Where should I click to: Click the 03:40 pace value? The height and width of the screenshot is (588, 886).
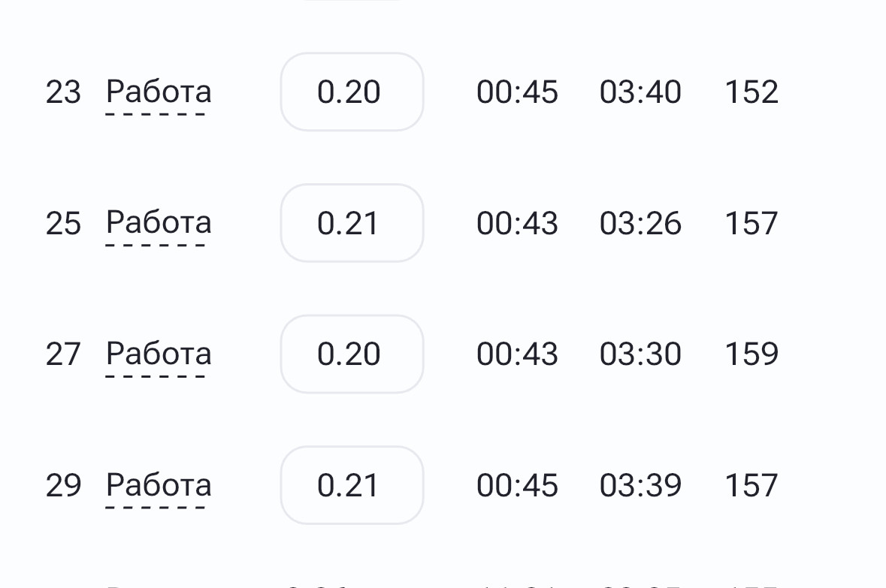[640, 92]
